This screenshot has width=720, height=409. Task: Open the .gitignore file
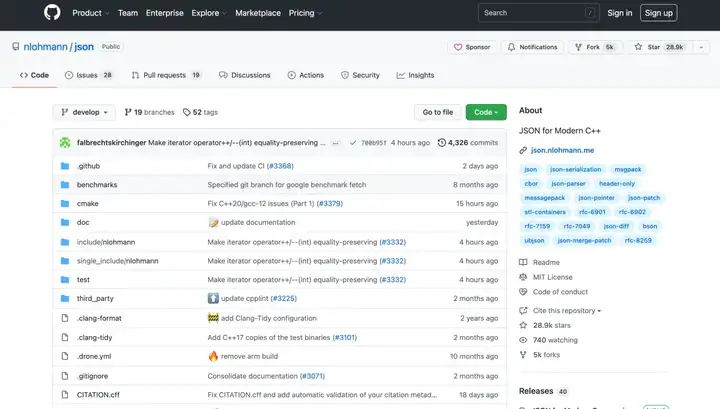point(92,376)
